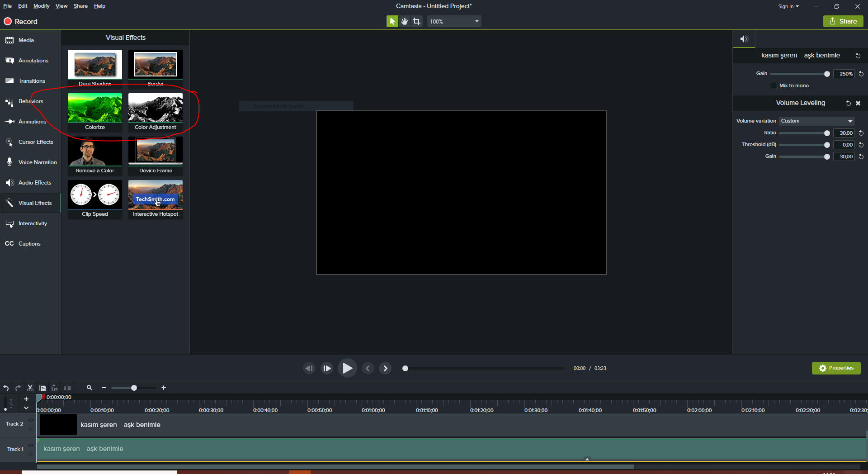
Task: Open the View menu
Action: click(x=61, y=6)
